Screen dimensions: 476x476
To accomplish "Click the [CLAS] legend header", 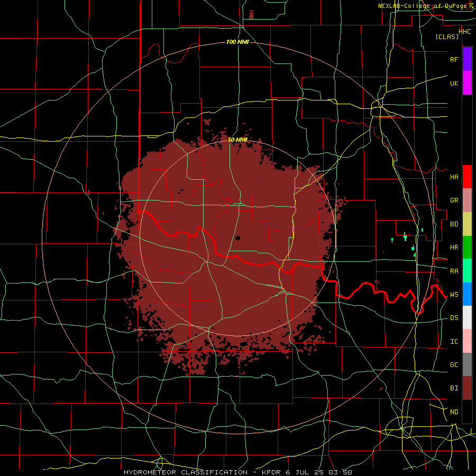I will (x=447, y=36).
